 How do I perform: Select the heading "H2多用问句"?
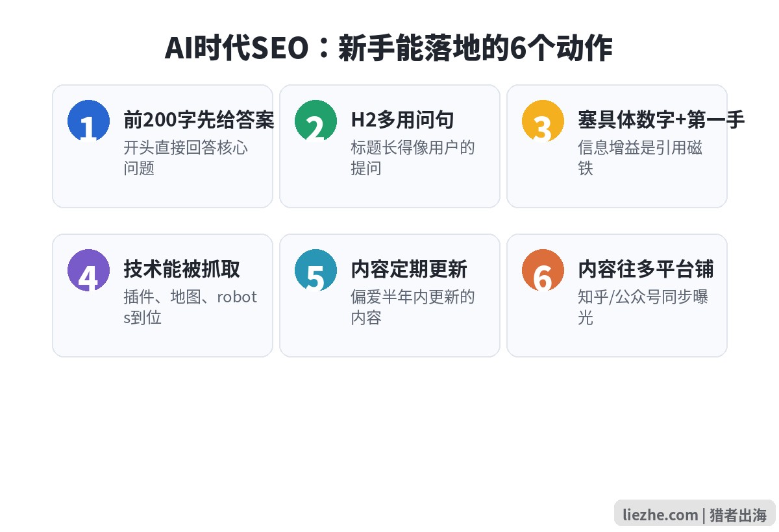tap(402, 120)
